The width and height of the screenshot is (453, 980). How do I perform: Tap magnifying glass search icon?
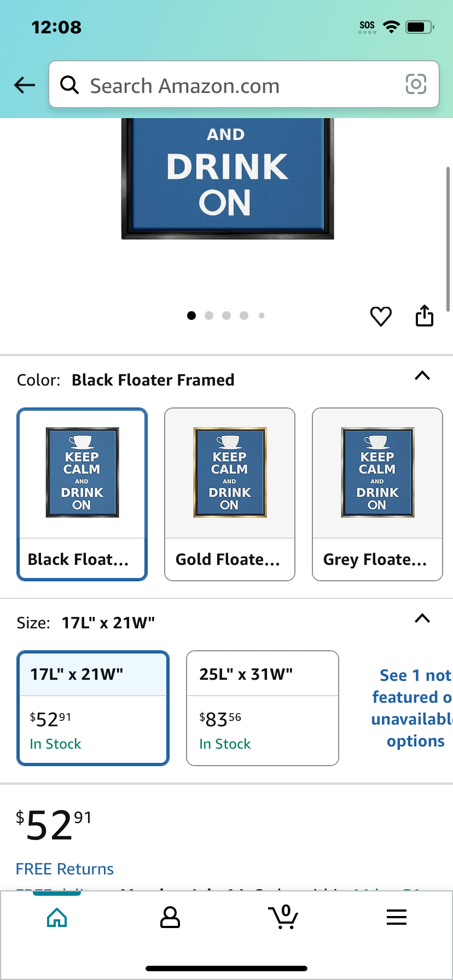(x=69, y=85)
